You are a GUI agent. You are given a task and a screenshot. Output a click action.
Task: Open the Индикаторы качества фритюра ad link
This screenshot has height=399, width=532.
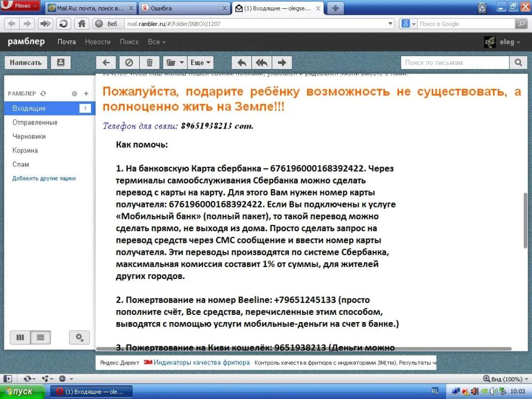(202, 362)
